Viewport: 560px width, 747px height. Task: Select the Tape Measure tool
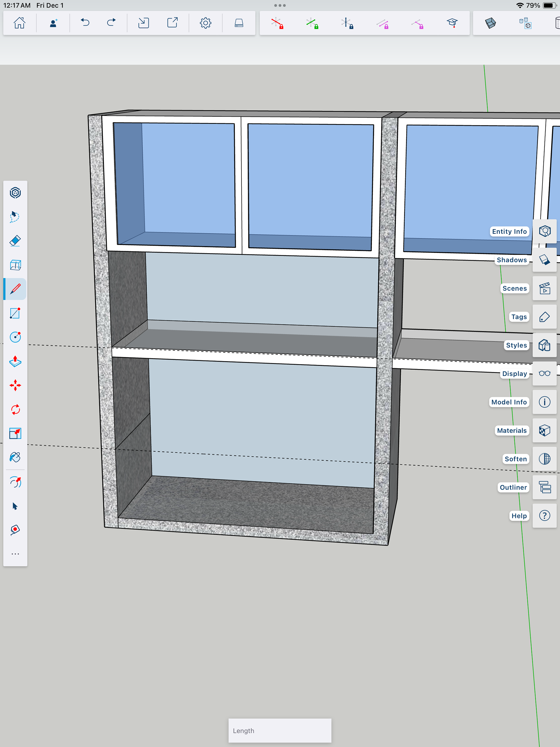pyautogui.click(x=15, y=530)
